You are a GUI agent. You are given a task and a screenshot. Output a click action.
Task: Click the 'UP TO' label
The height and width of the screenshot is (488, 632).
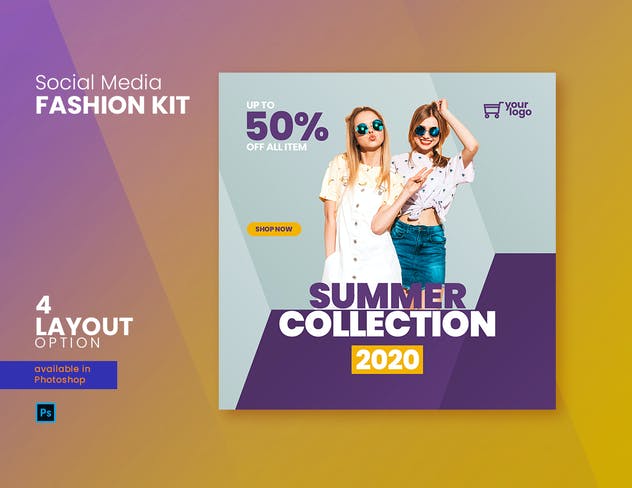coord(260,105)
